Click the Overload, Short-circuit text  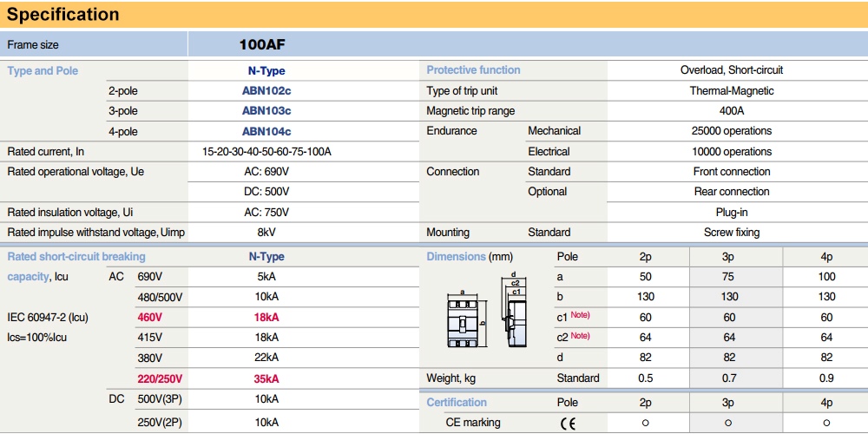pos(731,70)
